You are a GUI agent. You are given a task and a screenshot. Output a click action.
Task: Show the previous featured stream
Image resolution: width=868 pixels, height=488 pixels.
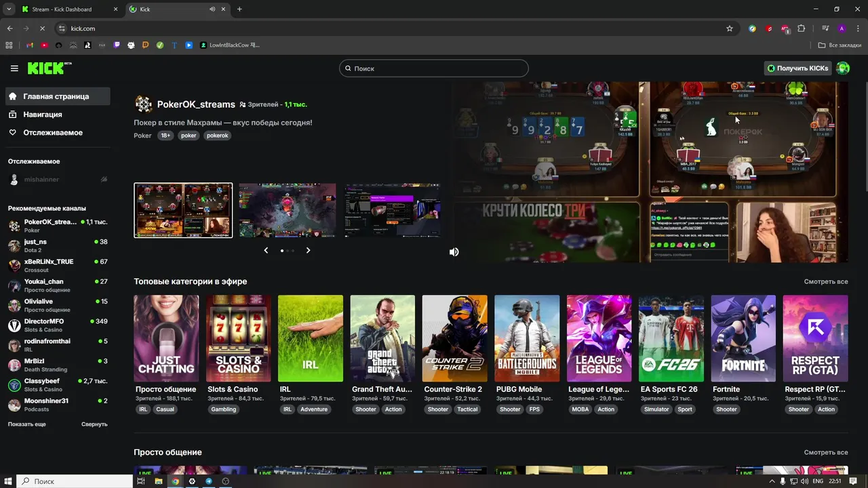click(266, 250)
